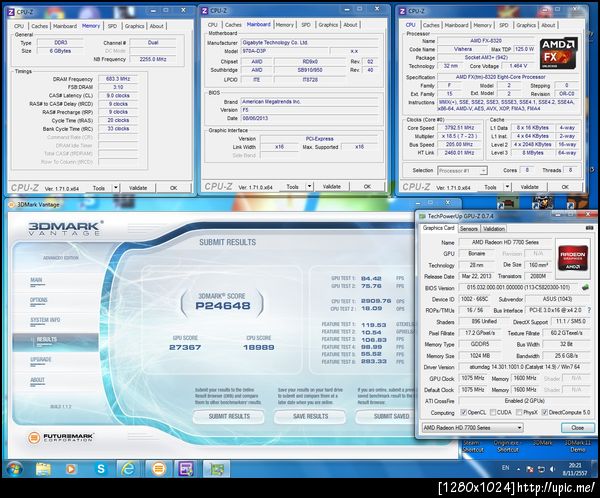Click OK in the CPU-Z Mainboard window
600x498 pixels.
(x=367, y=186)
